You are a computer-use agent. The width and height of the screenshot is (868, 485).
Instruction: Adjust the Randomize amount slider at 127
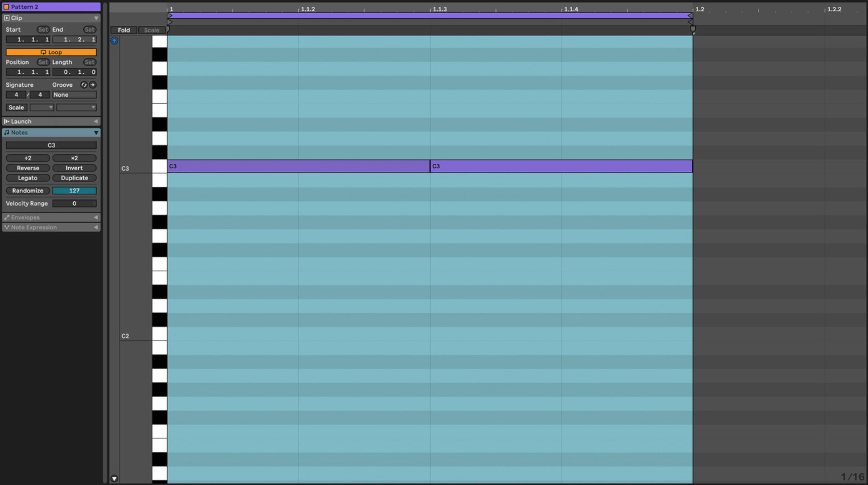74,190
